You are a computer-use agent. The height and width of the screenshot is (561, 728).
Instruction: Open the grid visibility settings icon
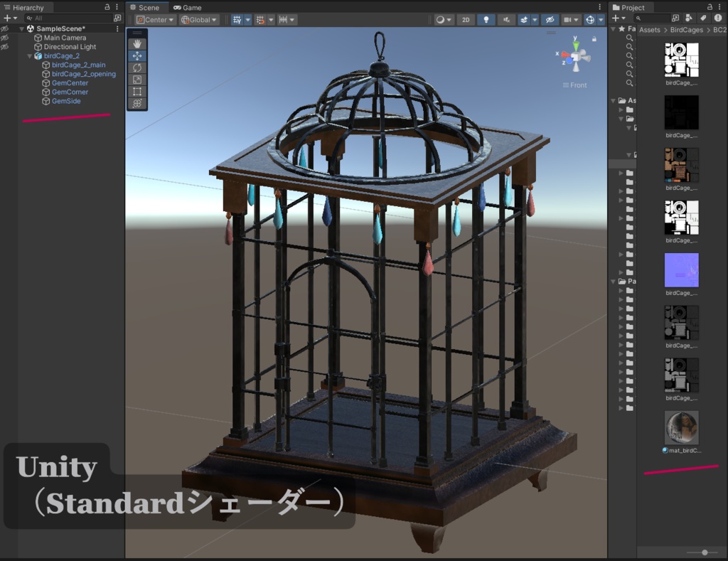pyautogui.click(x=237, y=19)
